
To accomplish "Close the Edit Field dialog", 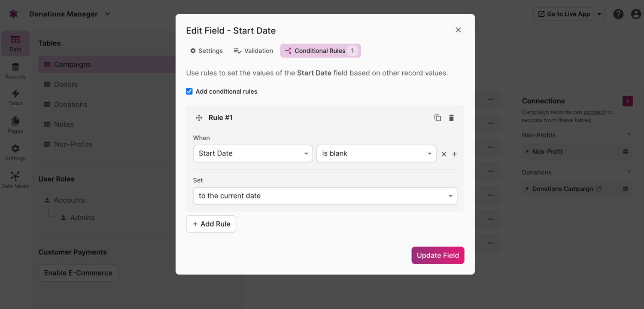I will [x=458, y=30].
